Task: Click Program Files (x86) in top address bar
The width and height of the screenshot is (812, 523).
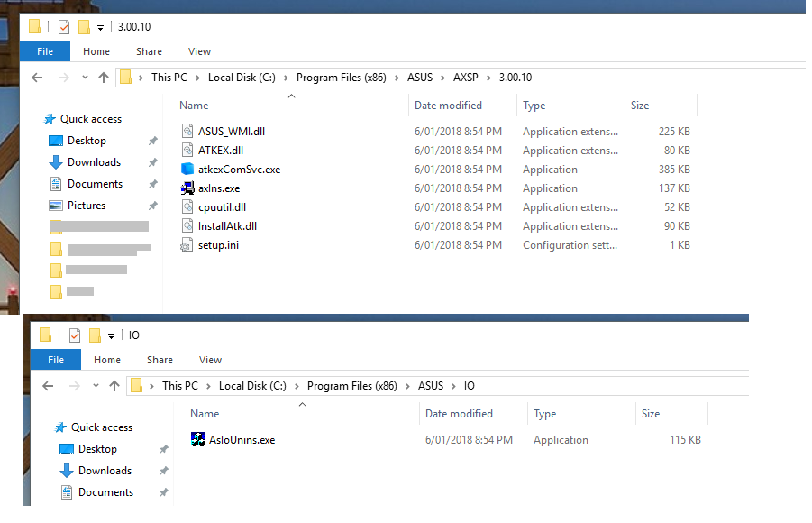Action: point(342,78)
